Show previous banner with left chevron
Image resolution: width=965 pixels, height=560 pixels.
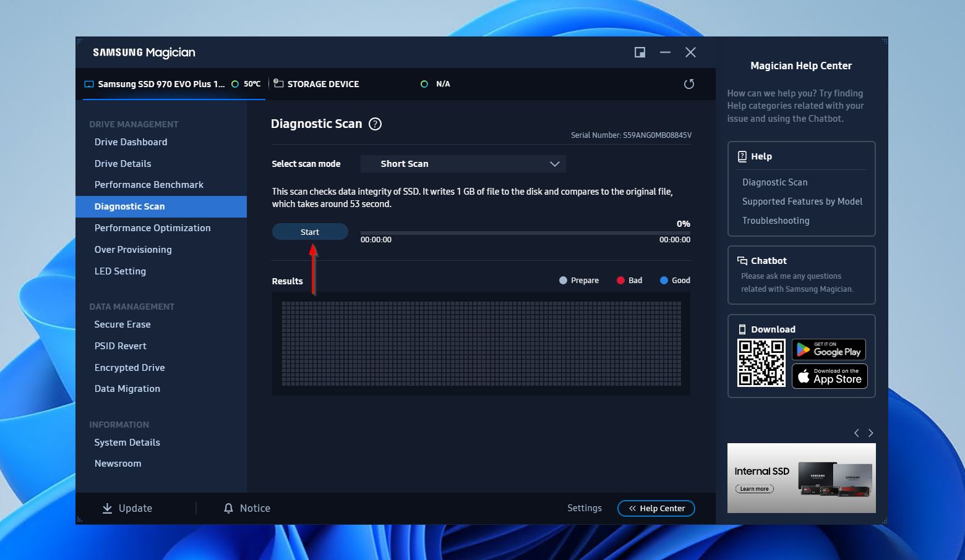tap(856, 433)
